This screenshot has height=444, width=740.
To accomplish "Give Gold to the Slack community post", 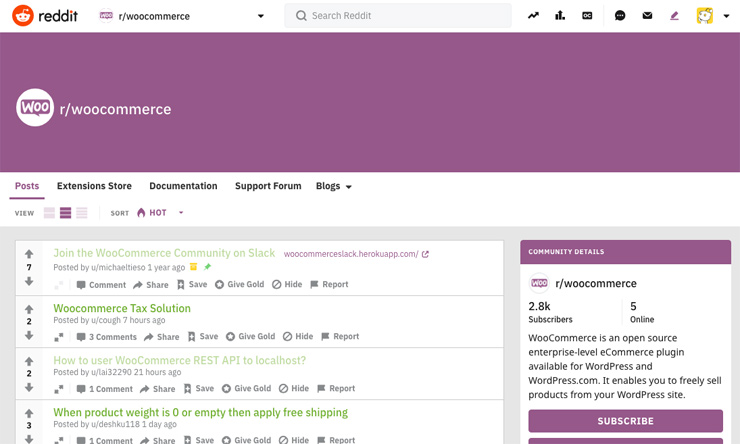I will [239, 285].
